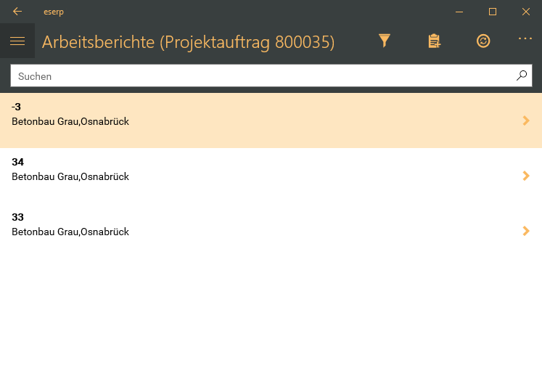Click the eserp window title
Screen dimensions: 542x392
click(x=53, y=12)
